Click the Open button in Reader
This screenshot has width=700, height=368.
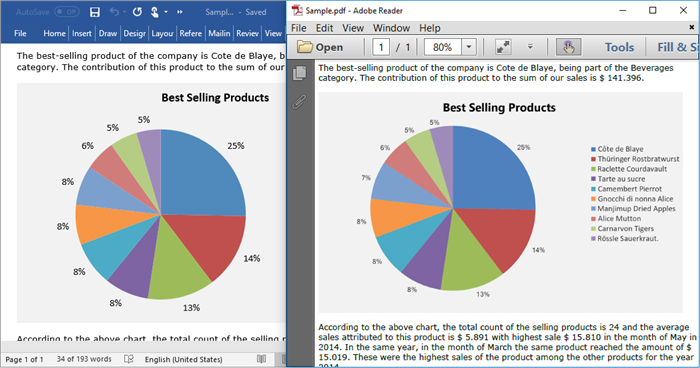click(x=321, y=47)
